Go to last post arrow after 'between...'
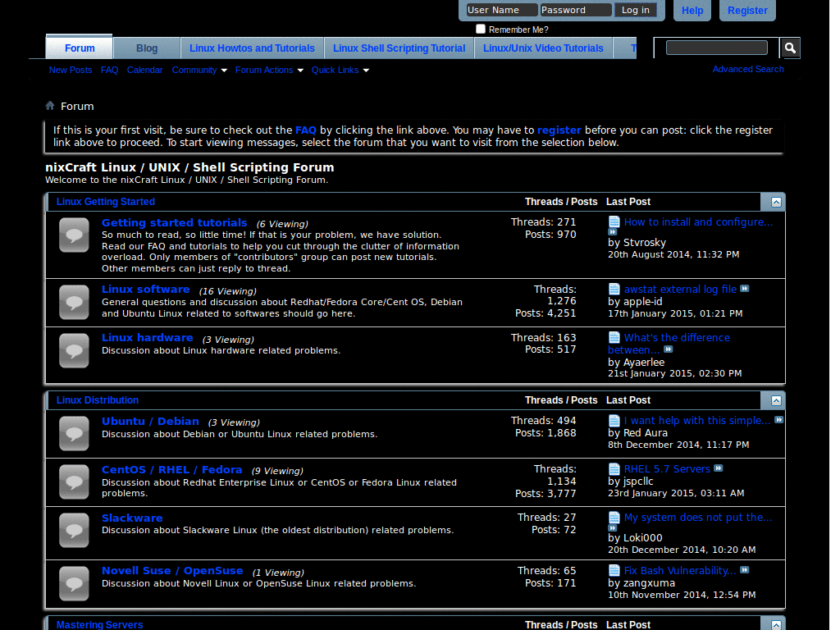Image resolution: width=840 pixels, height=630 pixels. point(668,349)
